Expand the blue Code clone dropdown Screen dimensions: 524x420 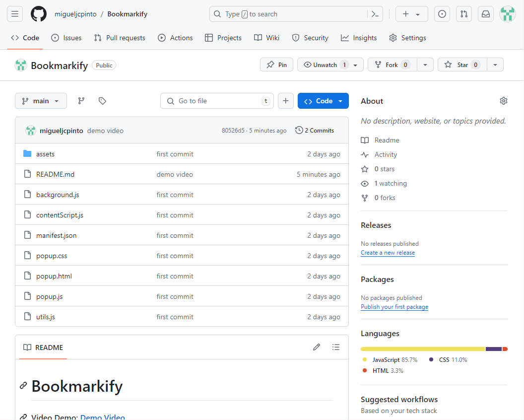pyautogui.click(x=323, y=101)
